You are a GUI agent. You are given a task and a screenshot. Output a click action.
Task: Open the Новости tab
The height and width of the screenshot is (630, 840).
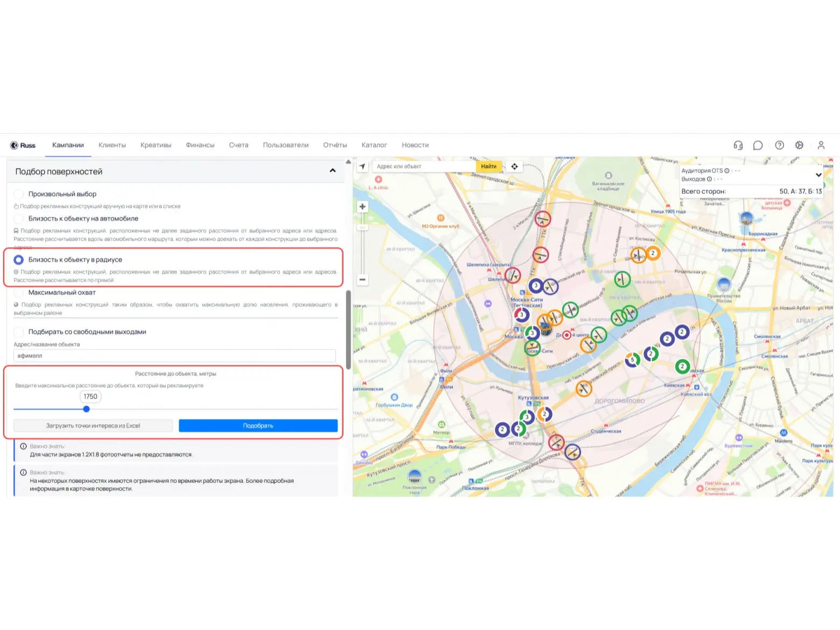tap(415, 145)
